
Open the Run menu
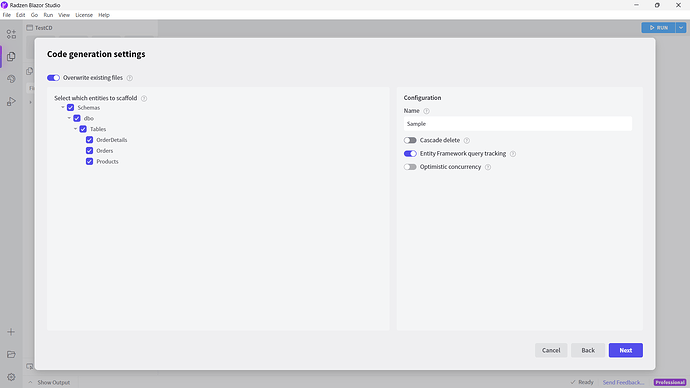tap(48, 15)
